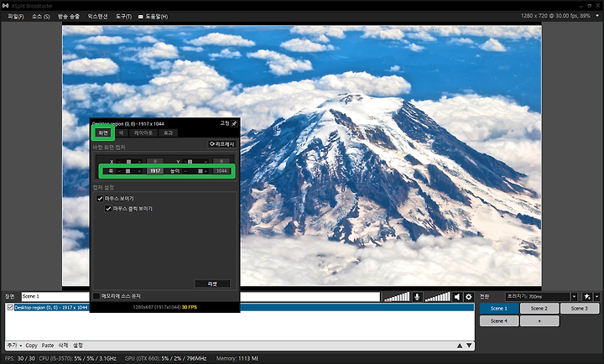Move source down with down arrow

click(469, 346)
